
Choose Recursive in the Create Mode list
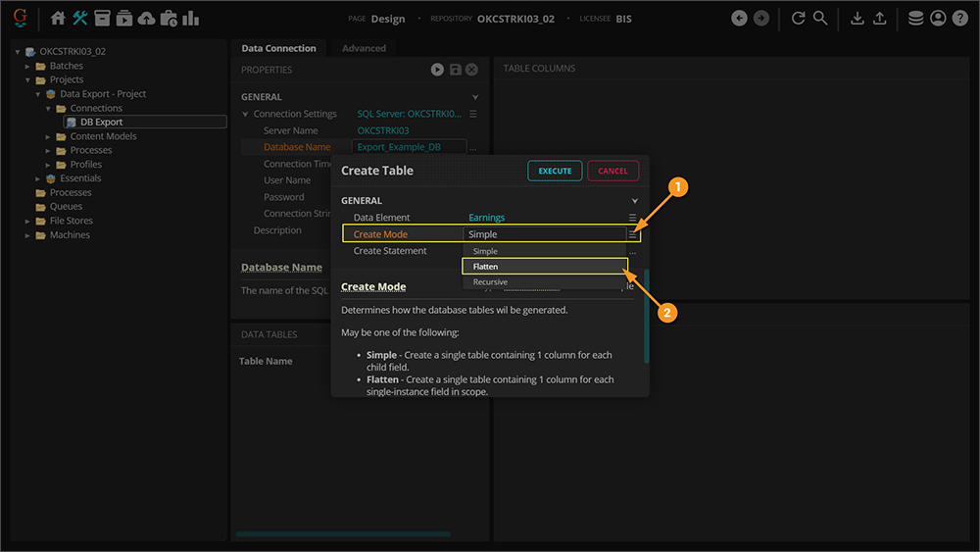pos(544,282)
